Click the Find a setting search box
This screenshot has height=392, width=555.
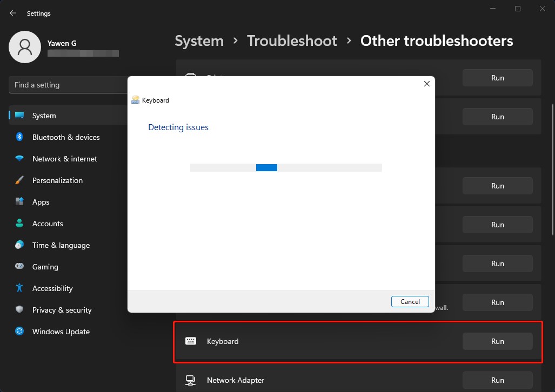point(65,85)
